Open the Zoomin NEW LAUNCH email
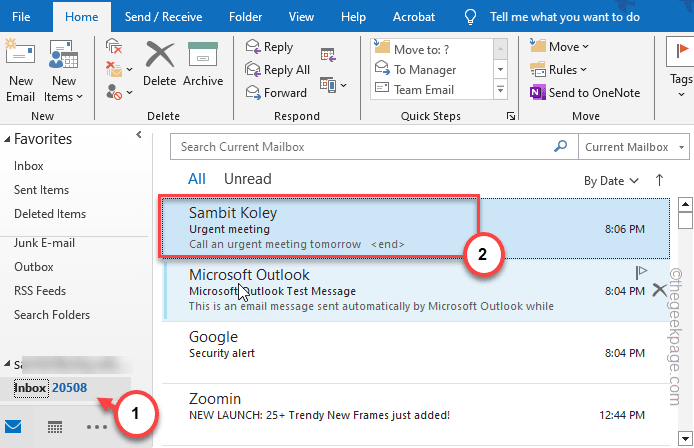 click(x=416, y=413)
